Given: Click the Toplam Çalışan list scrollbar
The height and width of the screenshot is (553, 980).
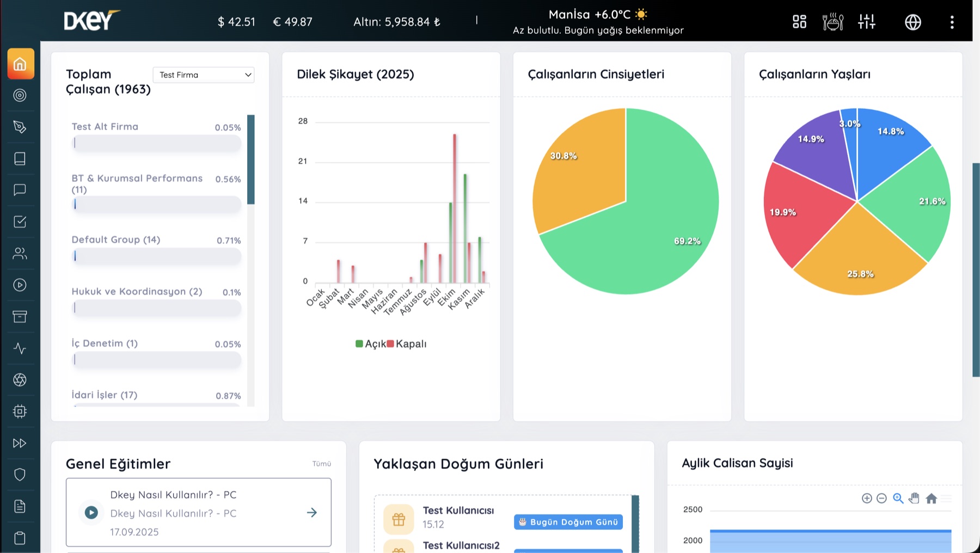Looking at the screenshot, I should [x=251, y=159].
